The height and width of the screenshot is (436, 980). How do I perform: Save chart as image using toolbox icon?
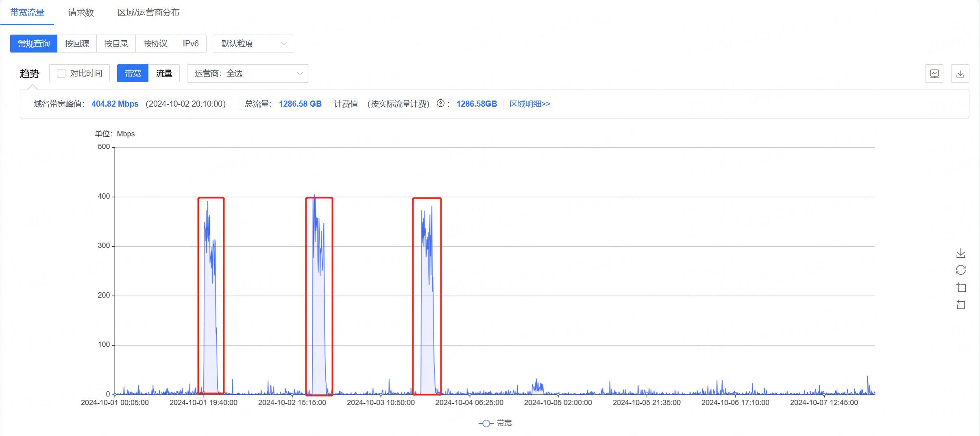pyautogui.click(x=960, y=253)
